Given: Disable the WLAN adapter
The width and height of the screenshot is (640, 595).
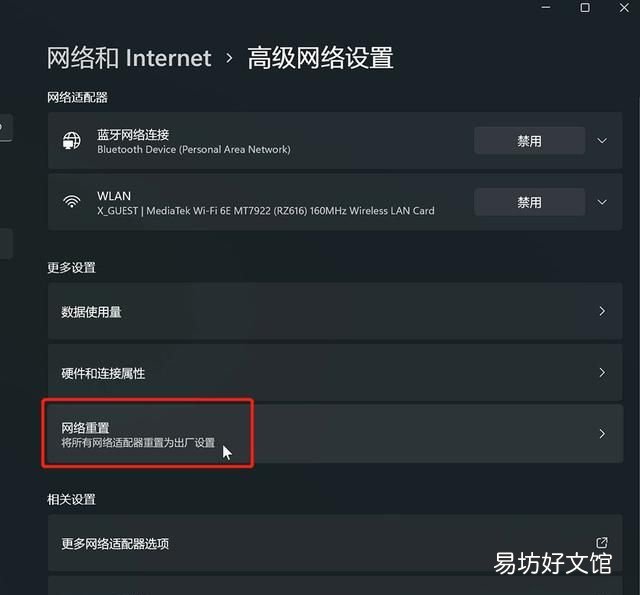Looking at the screenshot, I should [529, 202].
